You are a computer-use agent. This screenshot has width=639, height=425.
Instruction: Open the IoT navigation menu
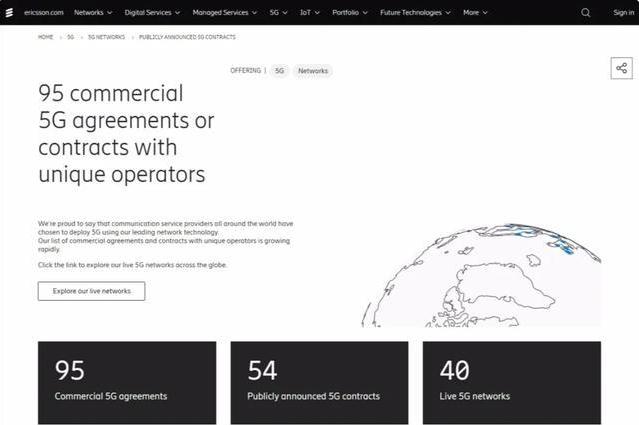pos(310,13)
